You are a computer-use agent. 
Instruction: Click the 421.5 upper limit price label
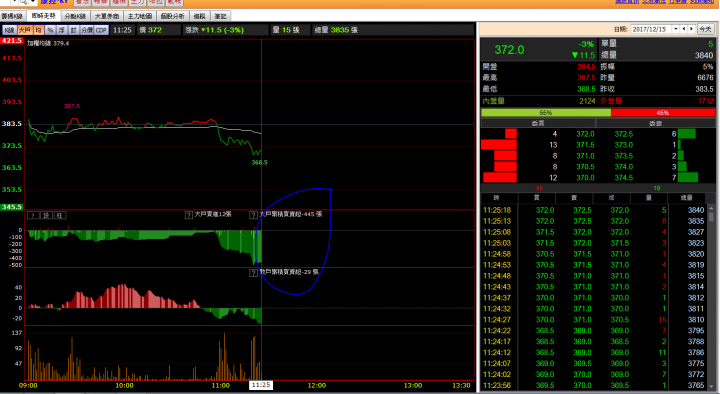(x=11, y=41)
